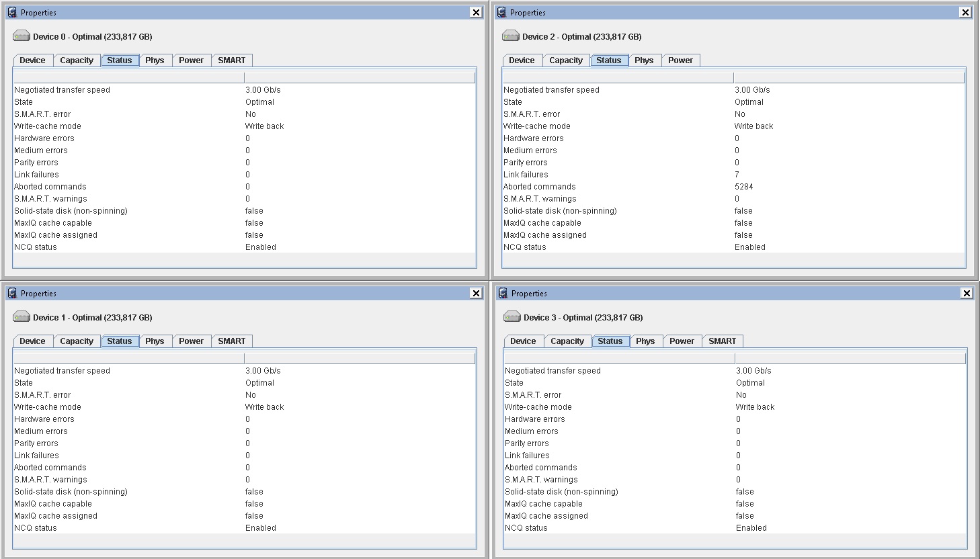Click the Device 0 hard drive icon
Screen dimensions: 980x559
(x=22, y=36)
